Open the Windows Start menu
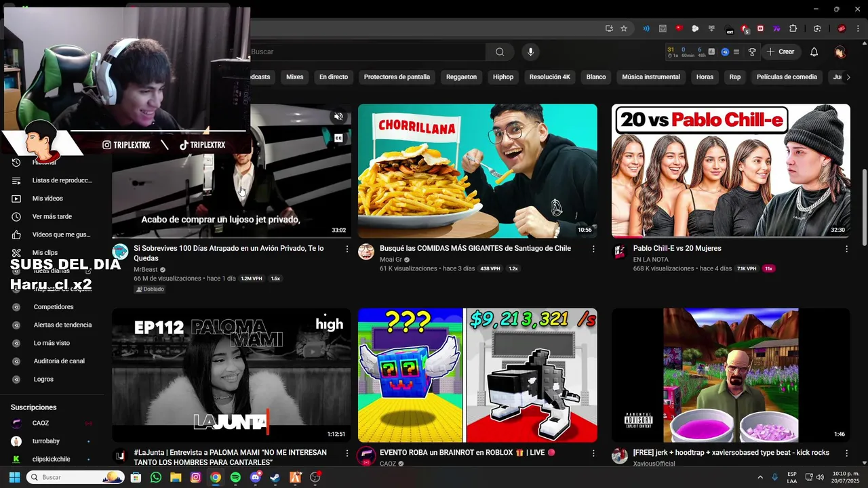Viewport: 868px width, 488px height. tap(14, 477)
